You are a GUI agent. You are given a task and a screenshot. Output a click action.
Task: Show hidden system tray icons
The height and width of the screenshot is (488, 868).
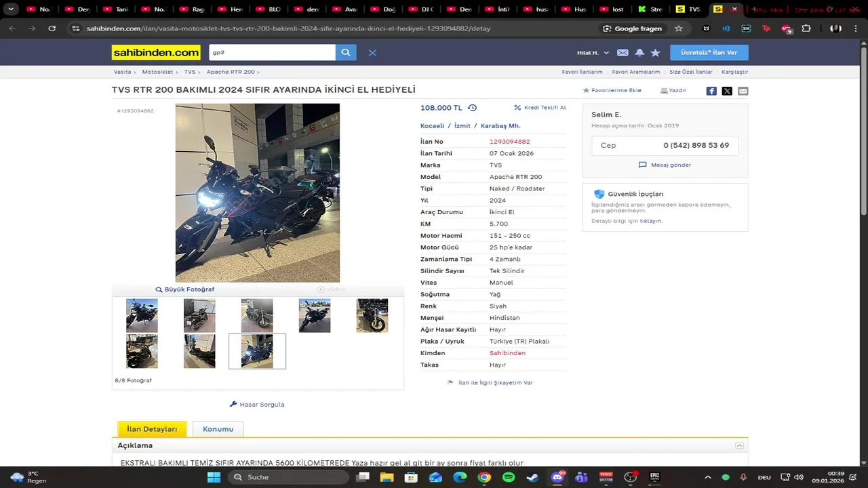click(x=708, y=477)
